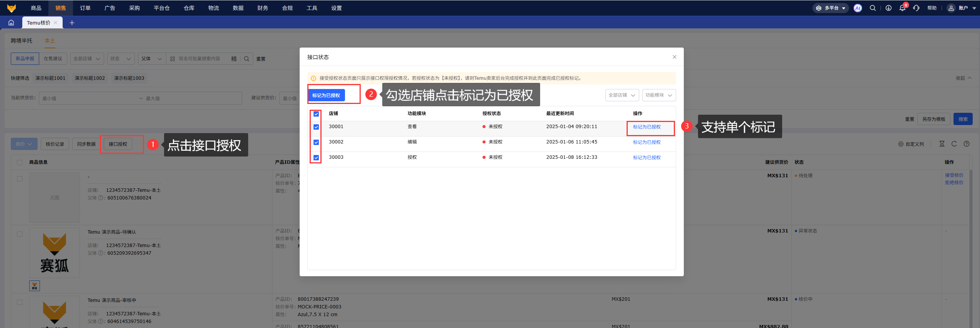The height and width of the screenshot is (328, 980).
Task: Open the 多平台 platform switcher
Action: coord(831,8)
